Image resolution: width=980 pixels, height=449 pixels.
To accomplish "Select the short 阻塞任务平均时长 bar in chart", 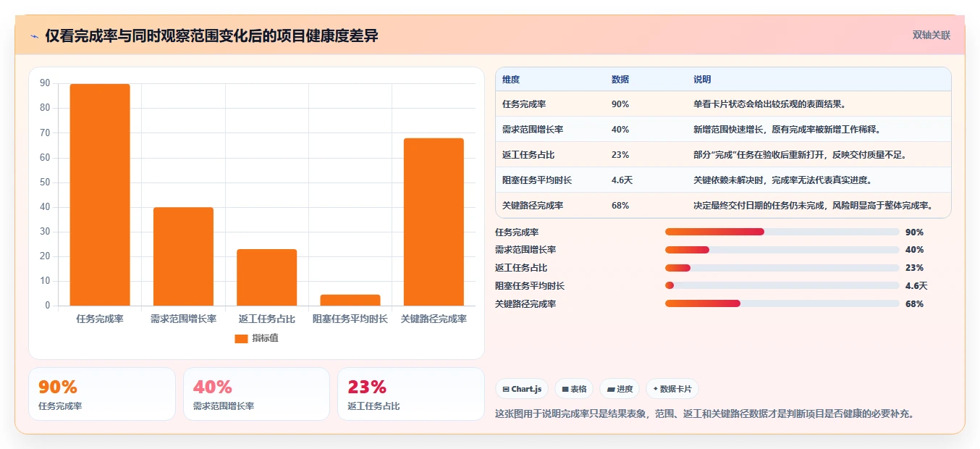I will coord(350,300).
